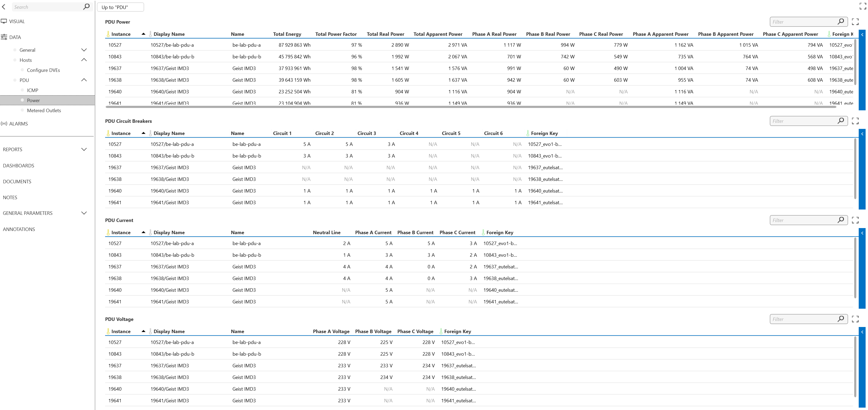Sort PDU Voltage by Phase B Voltage column

(373, 331)
